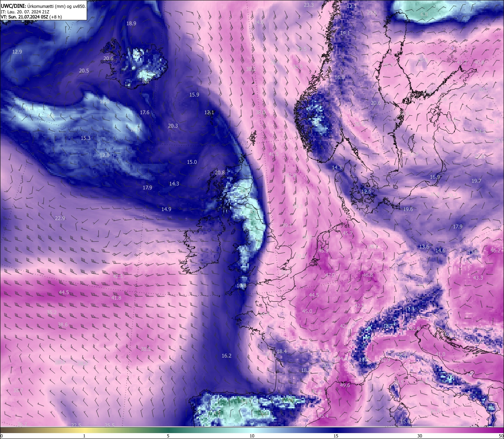504x439 pixels.
Task: Click the 47.0 value label
Action: coord(330,275)
